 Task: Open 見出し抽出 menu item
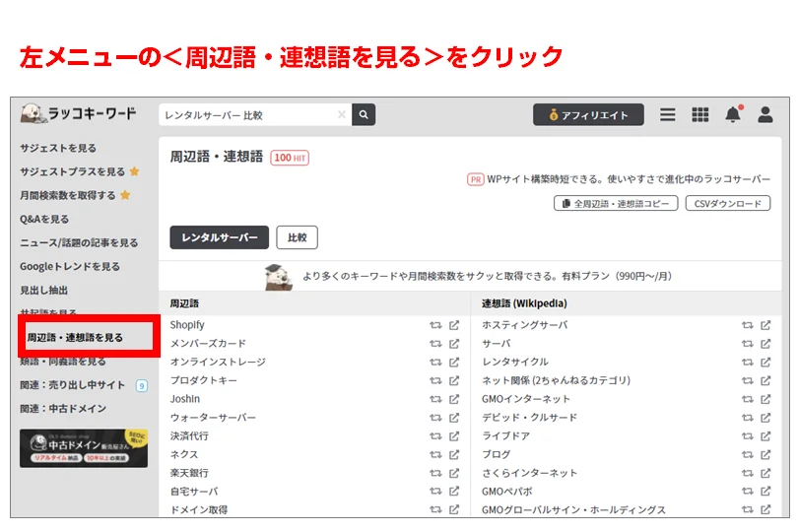43,291
